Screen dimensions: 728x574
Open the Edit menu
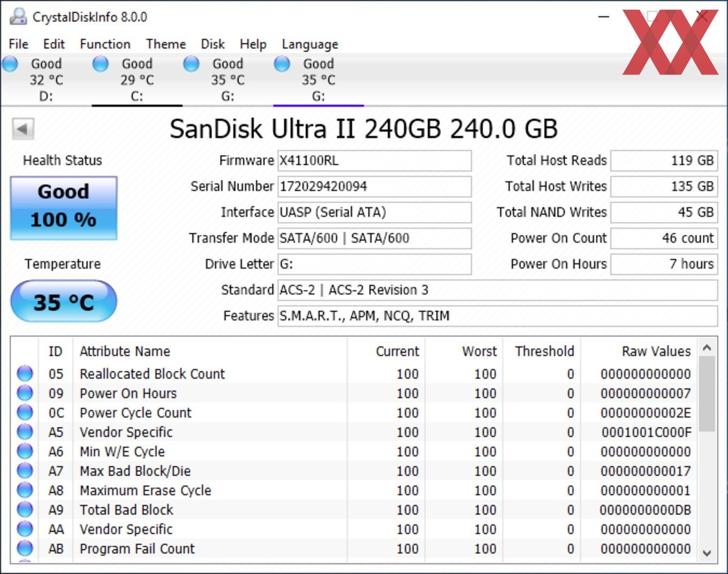[54, 44]
